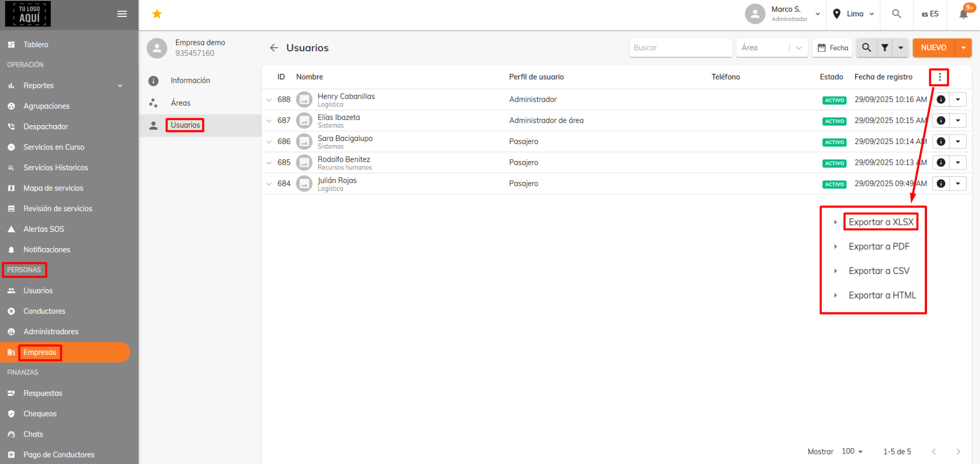Viewport: 980px width, 464px height.
Task: Open info icon for Sara Bacigalupo
Action: tap(941, 141)
